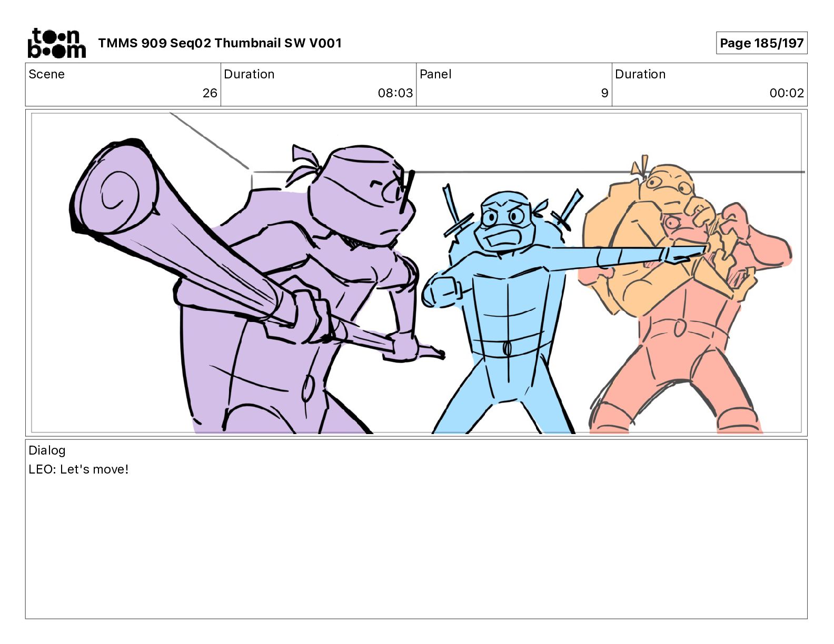The height and width of the screenshot is (644, 834).
Task: Click the dialog line 'LEO: Let's move!'
Action: (x=78, y=469)
